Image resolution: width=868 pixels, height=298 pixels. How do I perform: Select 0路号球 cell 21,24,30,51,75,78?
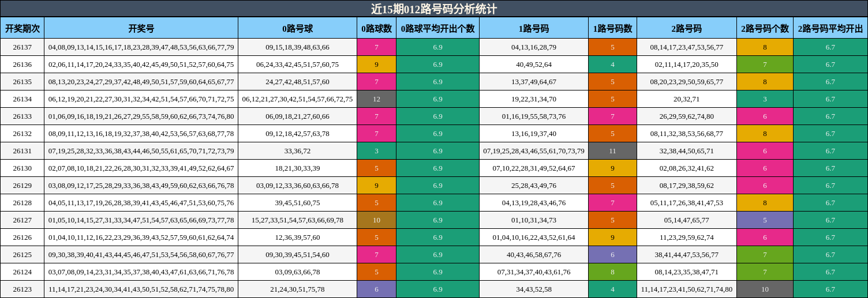(298, 289)
